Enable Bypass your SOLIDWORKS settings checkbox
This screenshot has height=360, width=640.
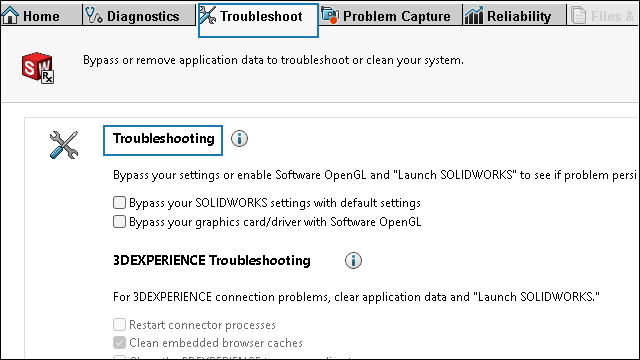(119, 202)
